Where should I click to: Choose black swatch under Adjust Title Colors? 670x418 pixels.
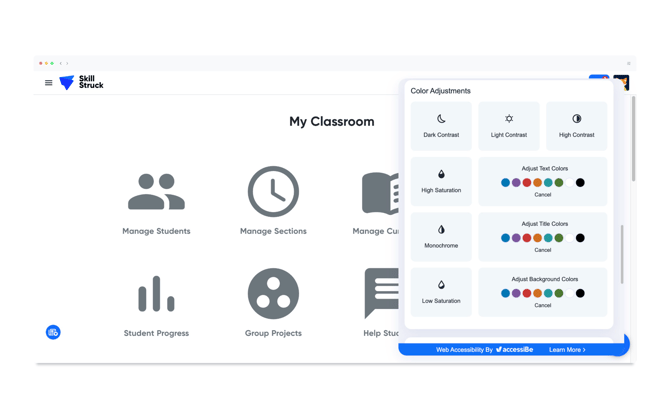tap(580, 238)
